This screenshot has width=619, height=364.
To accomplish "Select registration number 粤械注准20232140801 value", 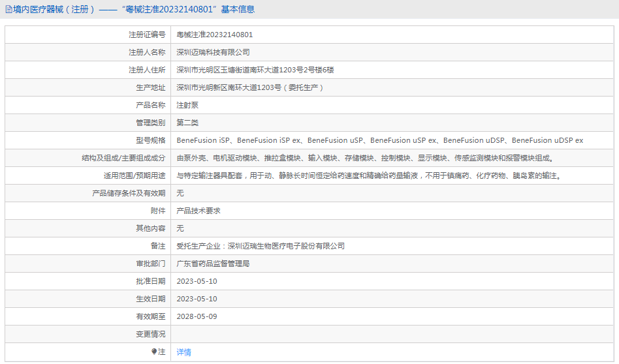I will coord(214,35).
